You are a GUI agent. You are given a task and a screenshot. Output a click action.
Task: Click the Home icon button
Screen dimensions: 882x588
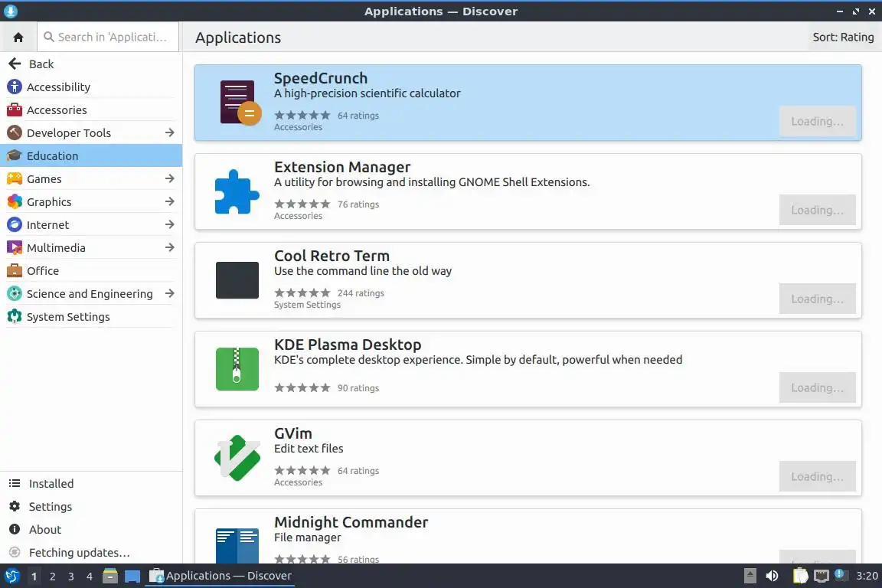pos(18,38)
